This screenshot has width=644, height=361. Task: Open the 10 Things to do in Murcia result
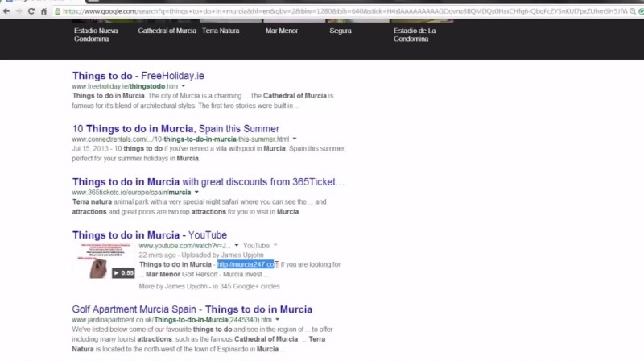coord(175,129)
